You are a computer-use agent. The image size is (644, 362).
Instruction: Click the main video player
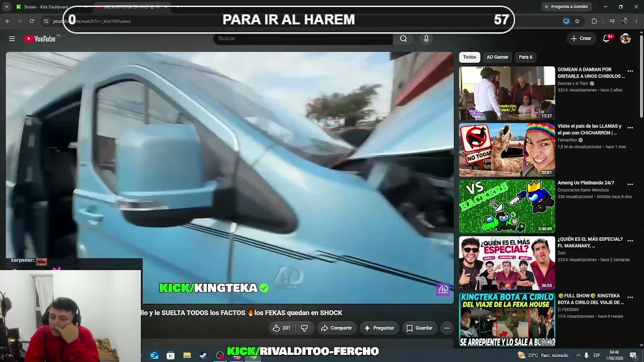click(229, 177)
